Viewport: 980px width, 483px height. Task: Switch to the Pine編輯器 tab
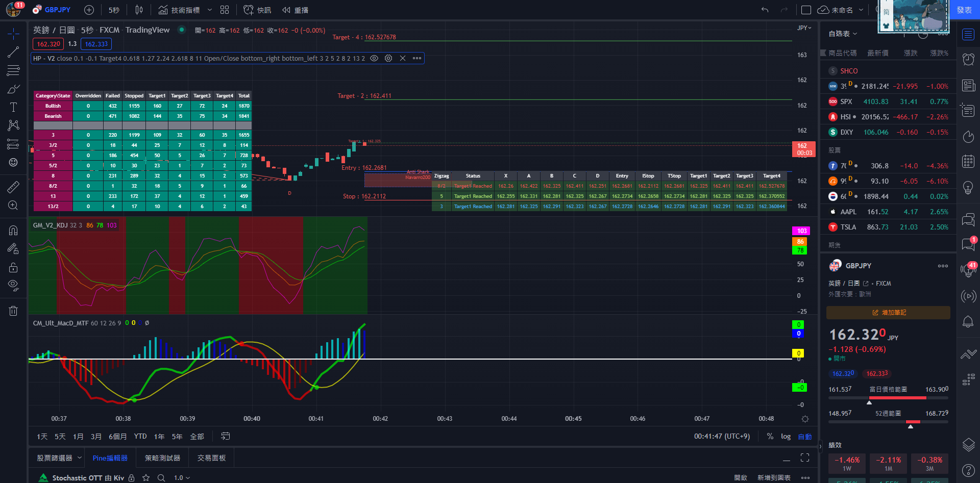point(110,458)
